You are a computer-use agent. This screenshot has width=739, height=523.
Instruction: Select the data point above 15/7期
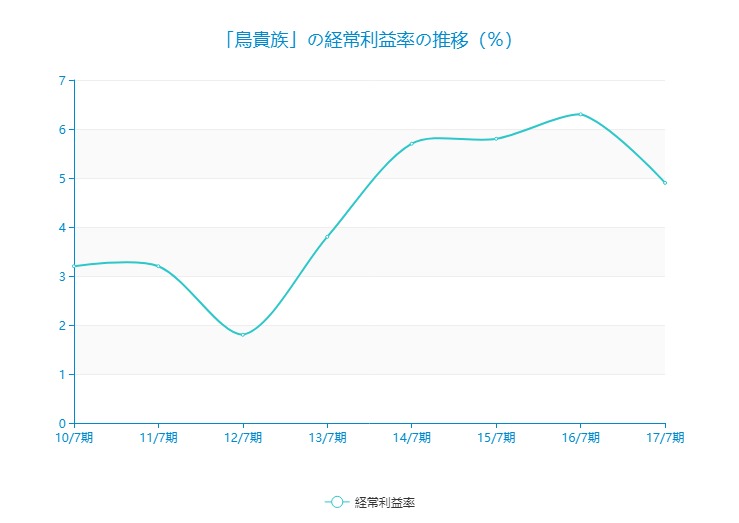(496, 139)
